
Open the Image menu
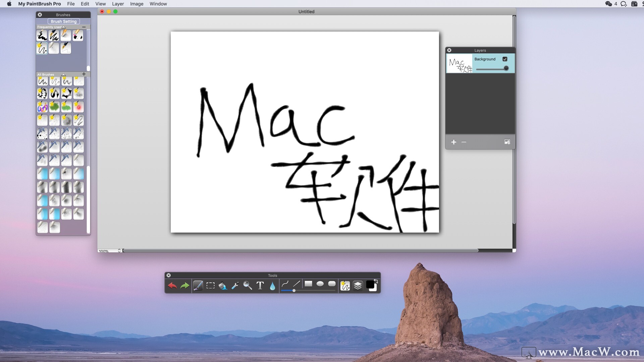click(137, 4)
